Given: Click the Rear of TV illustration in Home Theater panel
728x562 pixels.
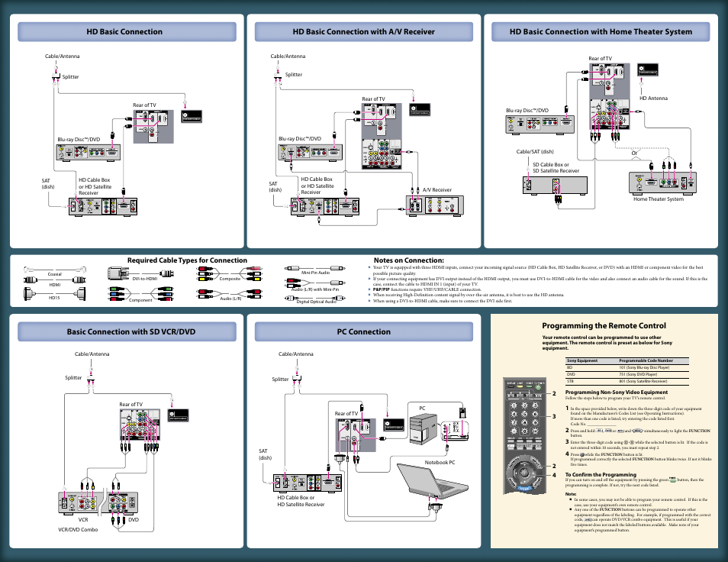Looking at the screenshot, I should coord(610,97).
